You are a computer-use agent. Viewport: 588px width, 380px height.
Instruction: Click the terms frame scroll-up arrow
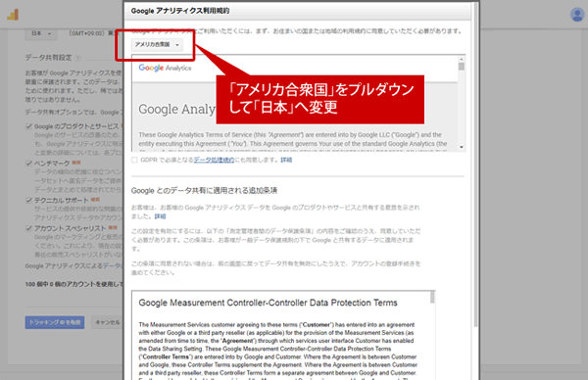pos(462,59)
